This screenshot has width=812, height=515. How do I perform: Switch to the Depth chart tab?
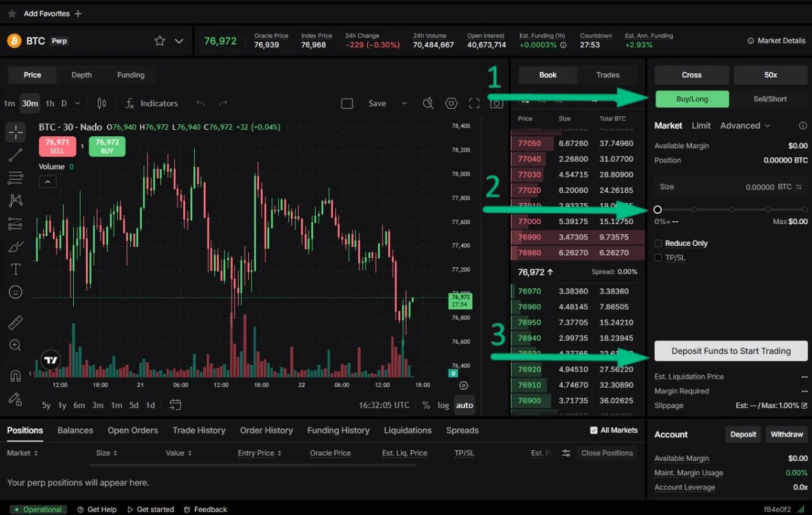pos(81,75)
